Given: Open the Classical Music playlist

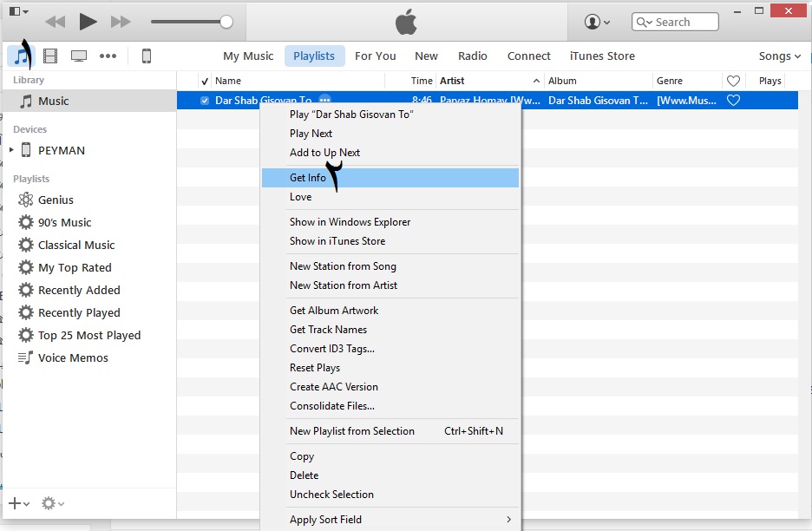Looking at the screenshot, I should coord(76,245).
